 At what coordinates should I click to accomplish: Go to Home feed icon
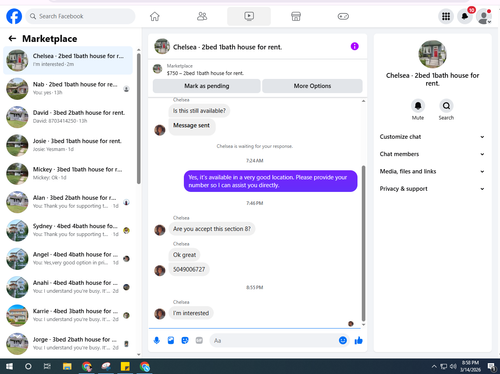click(155, 16)
